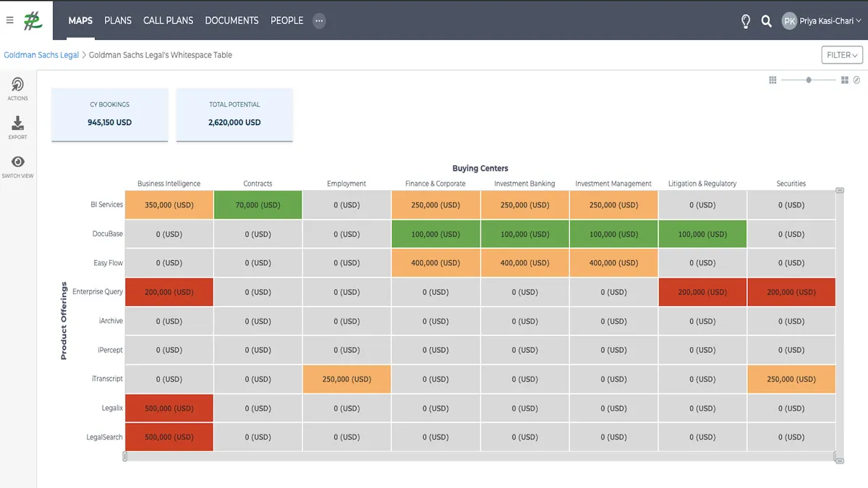This screenshot has width=868, height=488.
Task: Switch to the Plans tab
Action: click(x=118, y=20)
